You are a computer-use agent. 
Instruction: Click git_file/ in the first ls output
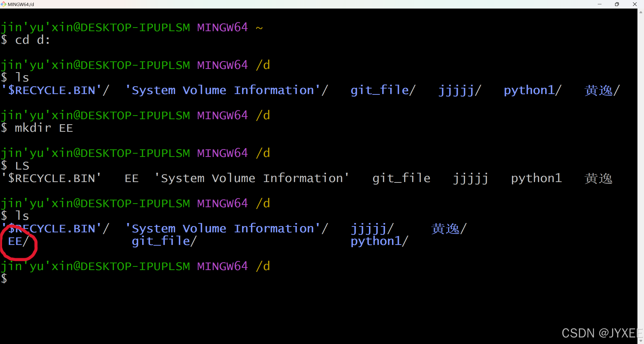pyautogui.click(x=383, y=90)
